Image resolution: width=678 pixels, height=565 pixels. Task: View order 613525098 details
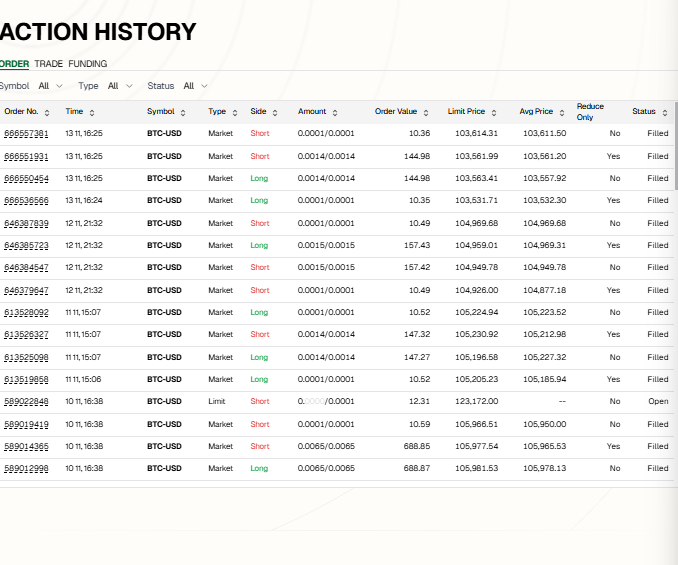tap(26, 358)
